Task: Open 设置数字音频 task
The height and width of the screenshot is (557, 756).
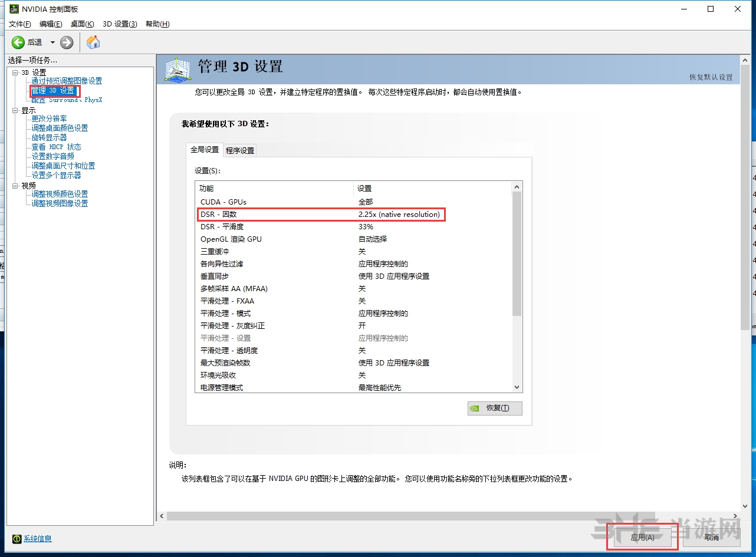Action: pyautogui.click(x=53, y=156)
